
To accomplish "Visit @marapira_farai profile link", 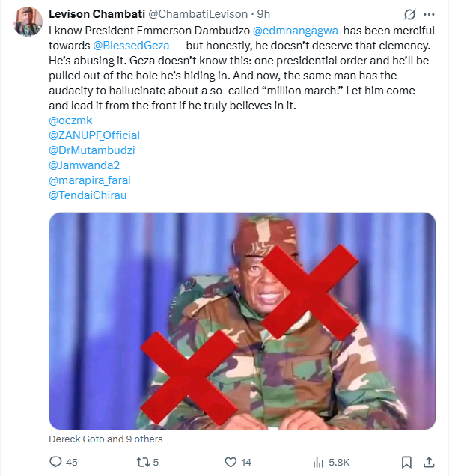I will [88, 180].
